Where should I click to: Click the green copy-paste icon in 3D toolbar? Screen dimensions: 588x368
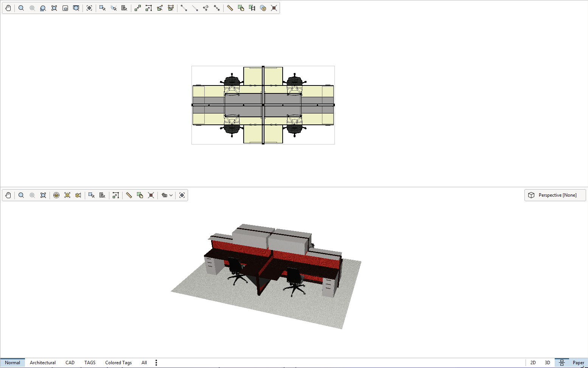[140, 195]
